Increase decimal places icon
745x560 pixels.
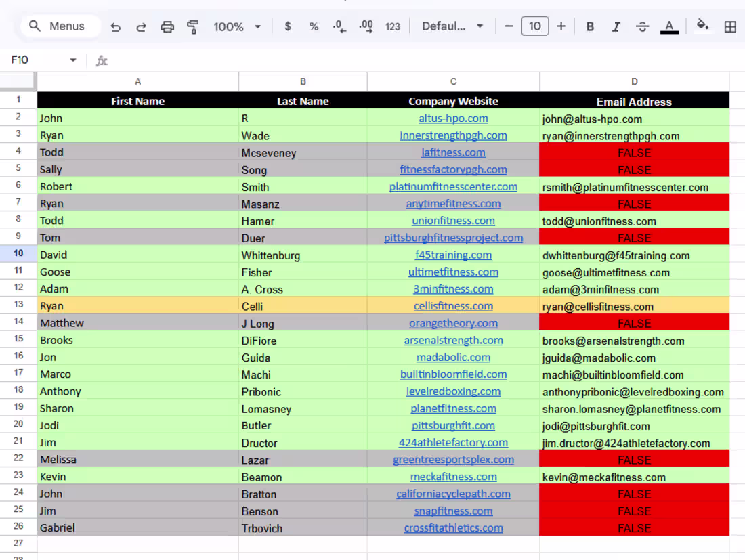tap(366, 26)
